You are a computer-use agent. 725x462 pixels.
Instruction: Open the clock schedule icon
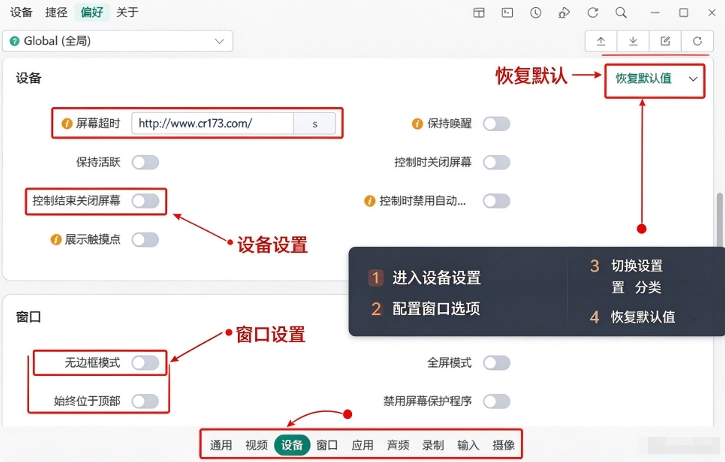535,12
